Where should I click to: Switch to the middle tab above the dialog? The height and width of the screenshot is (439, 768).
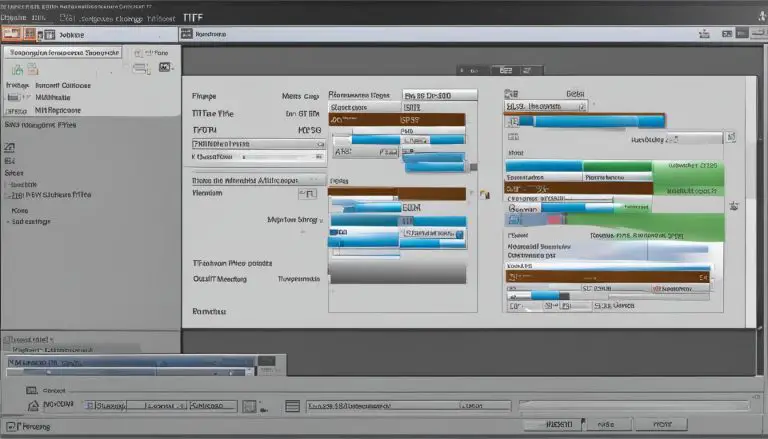(507, 71)
